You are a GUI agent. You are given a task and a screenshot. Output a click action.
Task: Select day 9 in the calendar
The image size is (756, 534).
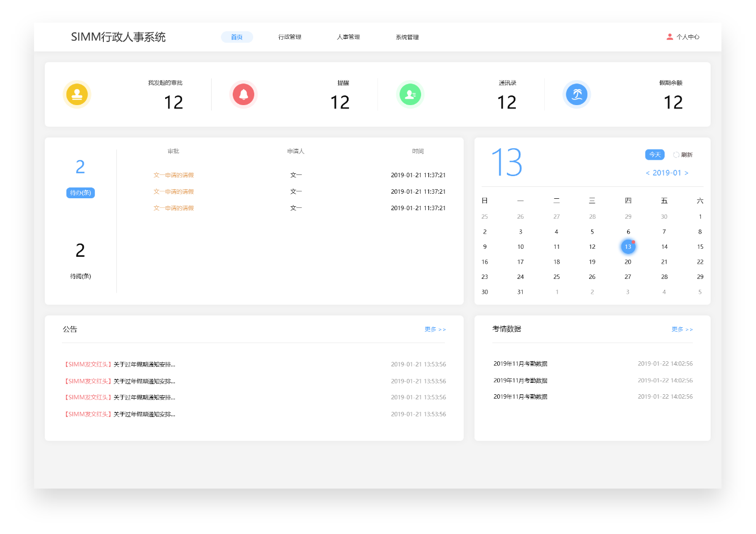point(485,247)
